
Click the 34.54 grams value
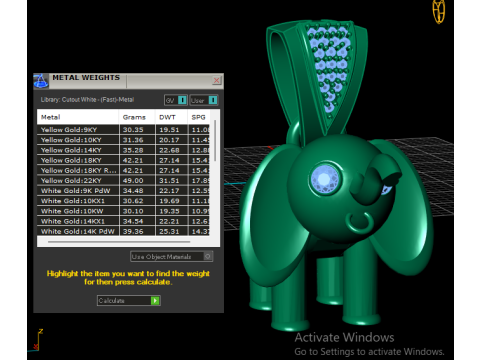click(x=133, y=221)
